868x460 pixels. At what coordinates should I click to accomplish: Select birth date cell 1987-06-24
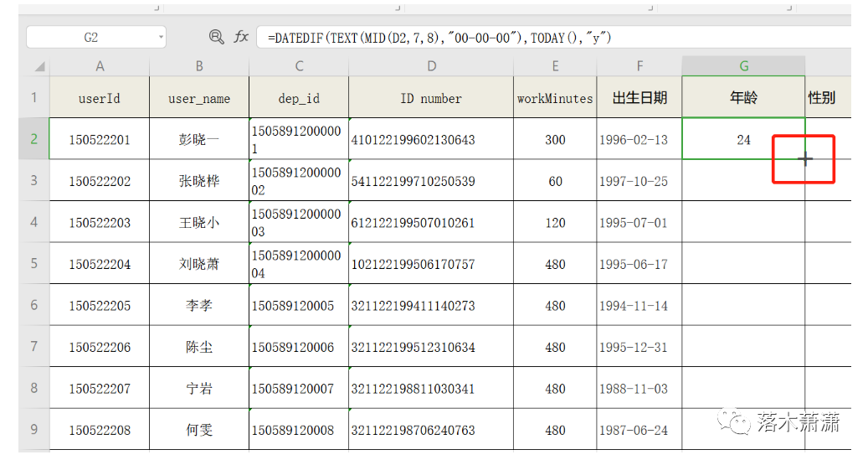(x=639, y=430)
